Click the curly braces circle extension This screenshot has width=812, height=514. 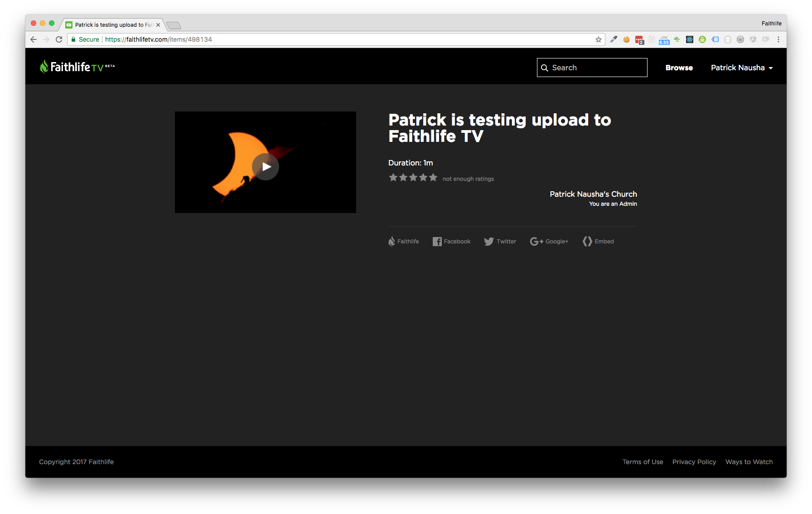[x=728, y=39]
